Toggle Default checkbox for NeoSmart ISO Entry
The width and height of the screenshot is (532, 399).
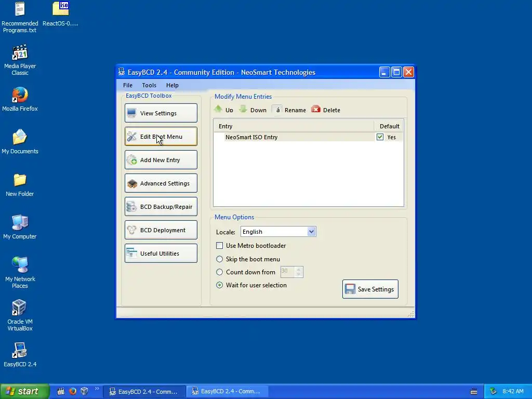[380, 137]
